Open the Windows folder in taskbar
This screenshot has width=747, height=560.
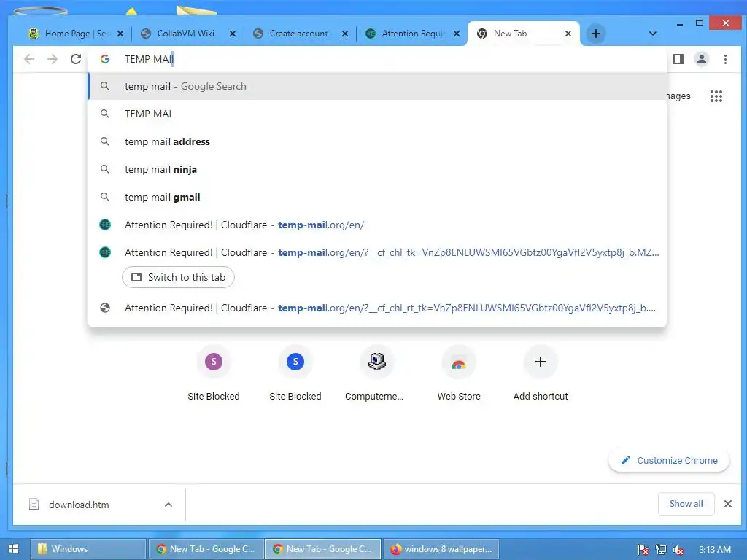point(88,549)
